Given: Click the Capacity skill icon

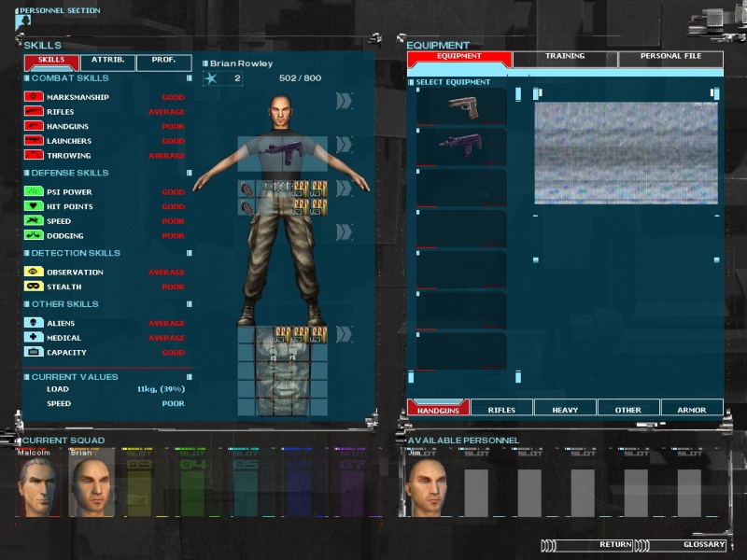Looking at the screenshot, I should click(x=34, y=352).
